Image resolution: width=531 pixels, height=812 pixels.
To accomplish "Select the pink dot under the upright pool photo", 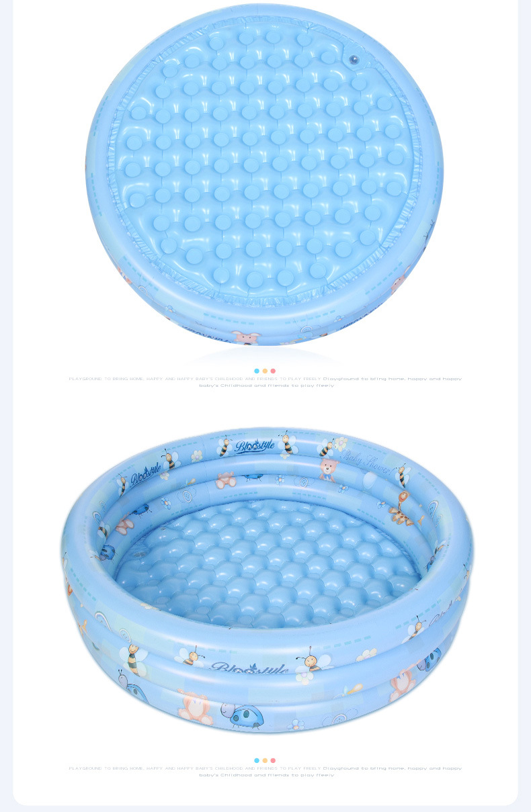I will pos(273,760).
